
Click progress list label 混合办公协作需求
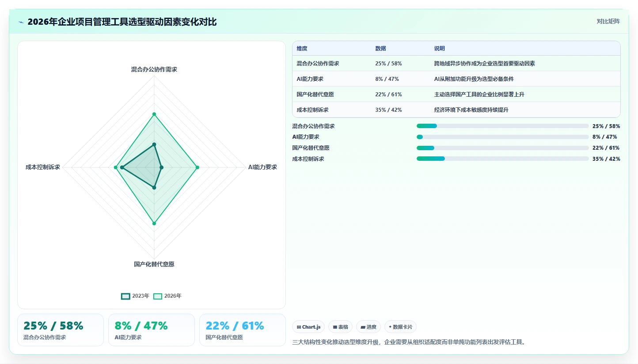tap(313, 126)
